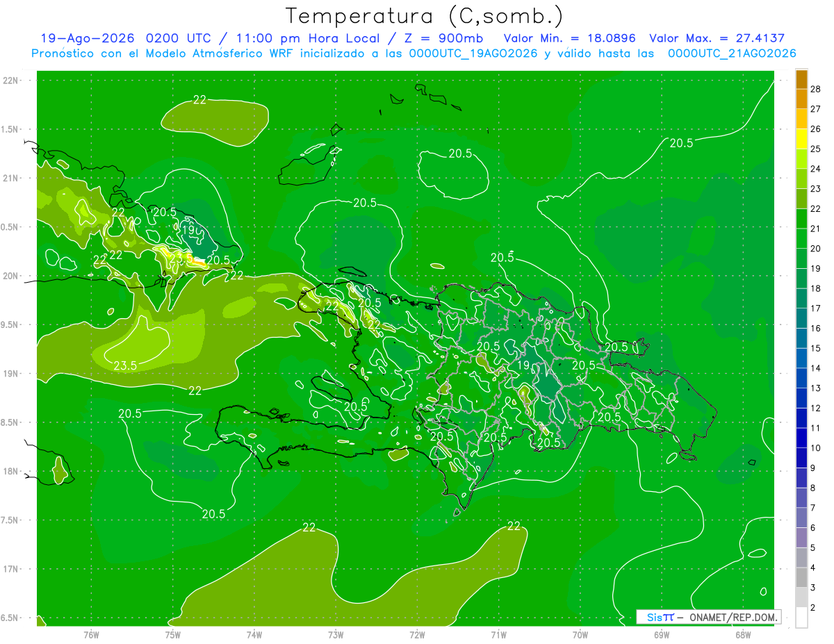The width and height of the screenshot is (834, 644).
Task: Click the blue legend band between 14 and 15
Action: pyautogui.click(x=801, y=358)
